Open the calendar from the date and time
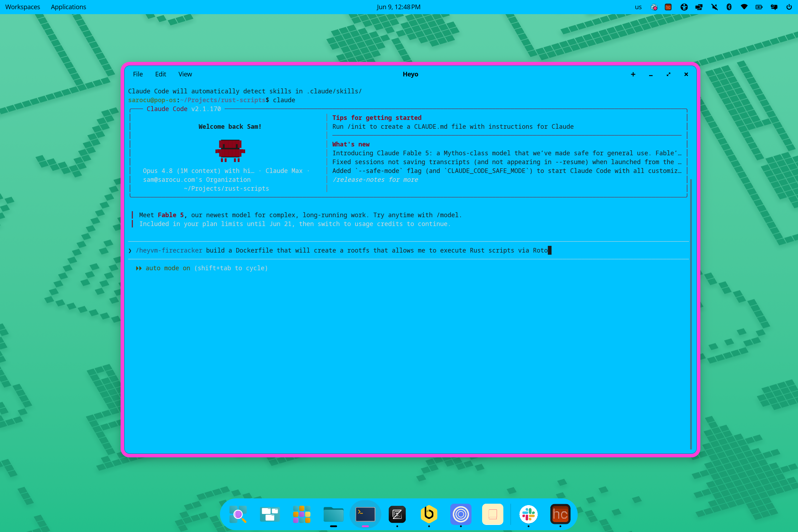This screenshot has width=798, height=532. point(399,7)
